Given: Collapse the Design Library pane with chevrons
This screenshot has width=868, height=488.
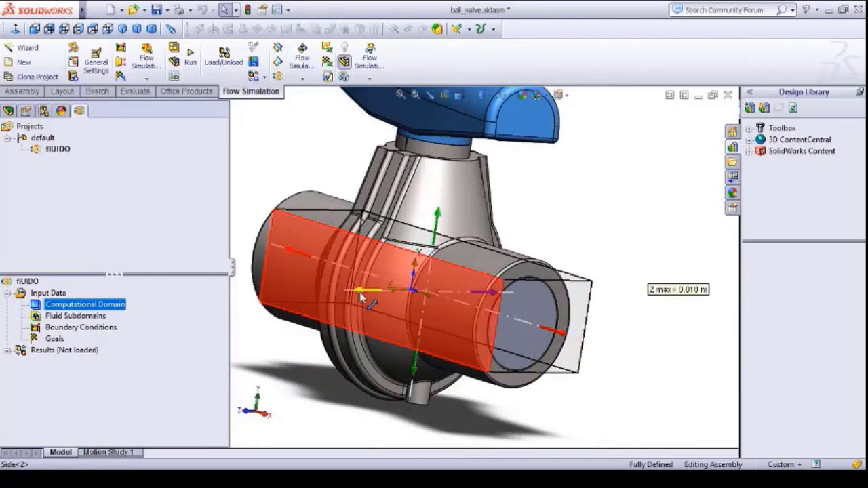Looking at the screenshot, I should coord(749,92).
